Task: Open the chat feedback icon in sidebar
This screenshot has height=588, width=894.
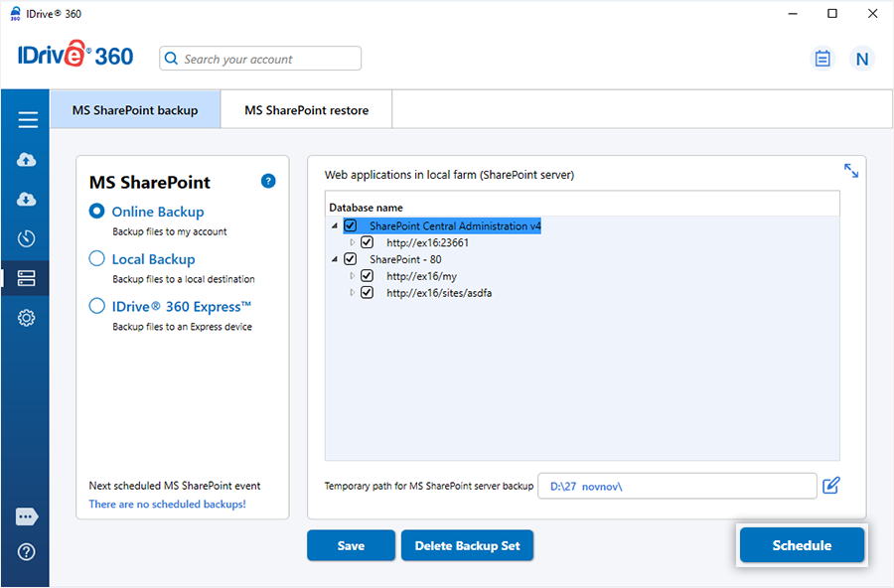Action: click(x=27, y=517)
